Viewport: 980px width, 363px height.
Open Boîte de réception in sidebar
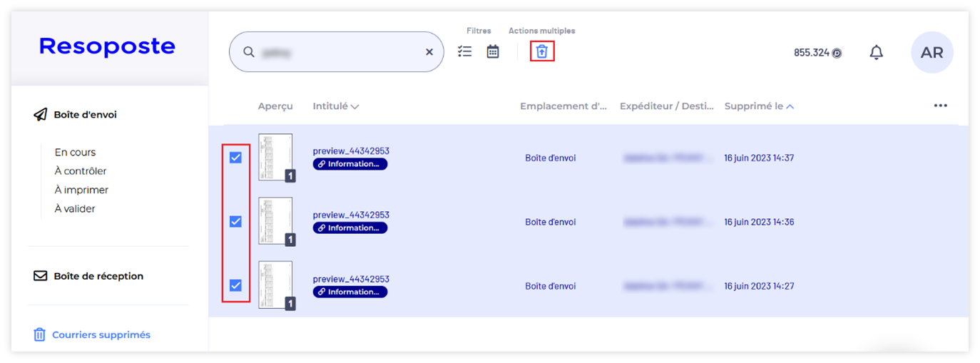98,276
